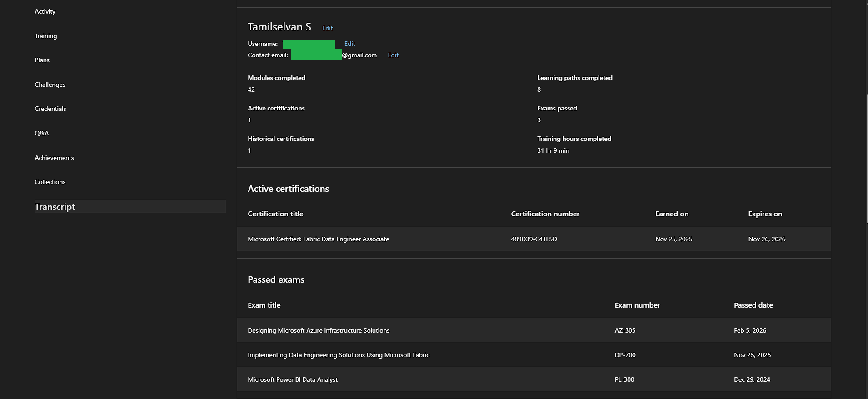Viewport: 868px width, 399px height.
Task: Click Edit next to Tamilselvan S name
Action: click(x=328, y=28)
